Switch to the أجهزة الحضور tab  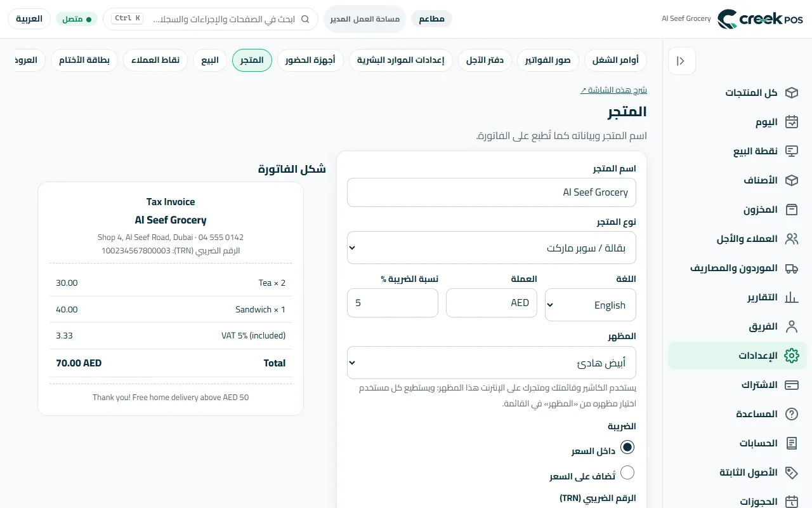310,60
